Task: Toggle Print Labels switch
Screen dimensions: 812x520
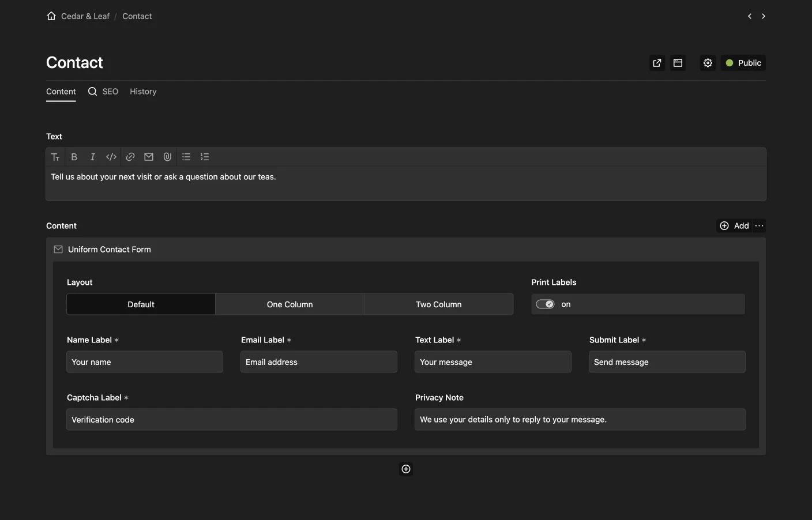Action: coord(545,304)
